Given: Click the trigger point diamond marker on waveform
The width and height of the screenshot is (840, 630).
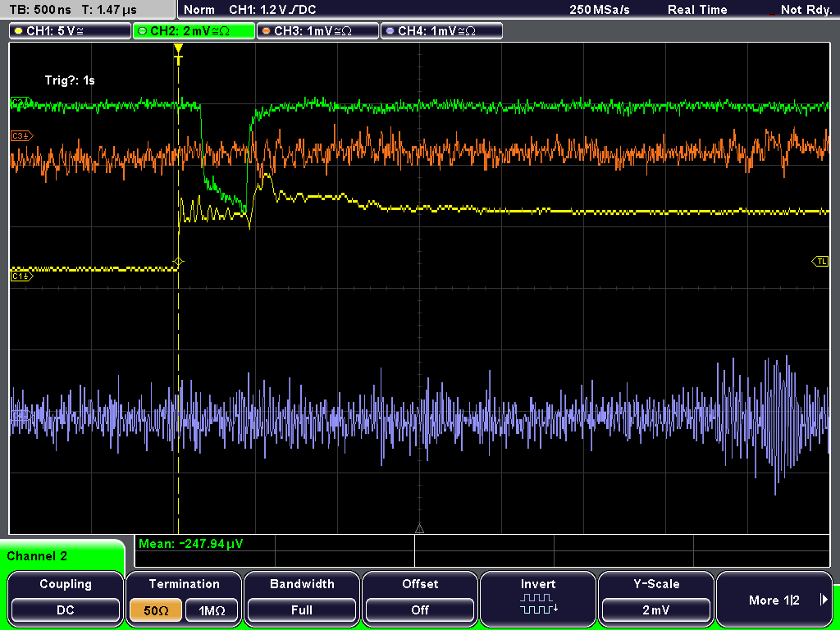Looking at the screenshot, I should (178, 262).
